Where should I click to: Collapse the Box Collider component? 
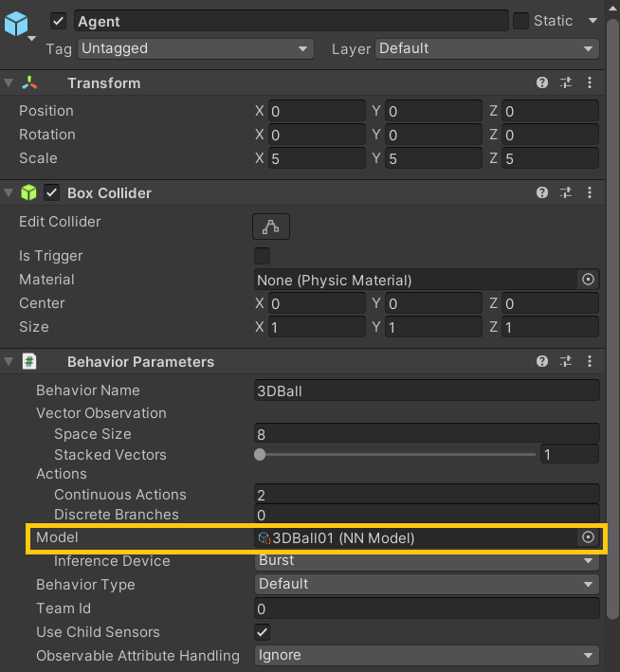pyautogui.click(x=9, y=192)
